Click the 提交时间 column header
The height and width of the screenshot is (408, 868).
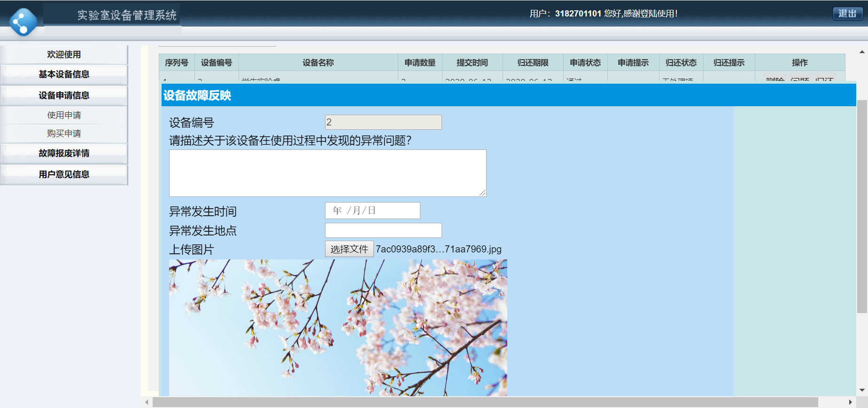point(472,63)
